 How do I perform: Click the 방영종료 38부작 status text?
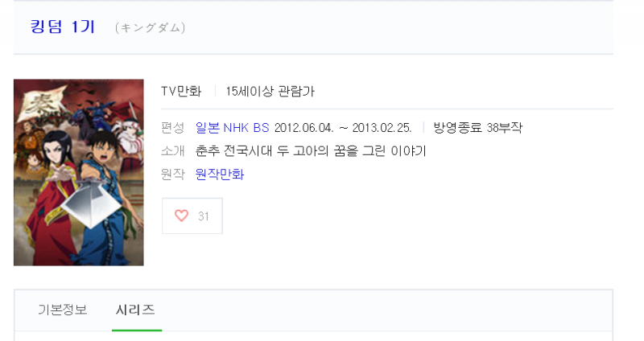coord(477,127)
